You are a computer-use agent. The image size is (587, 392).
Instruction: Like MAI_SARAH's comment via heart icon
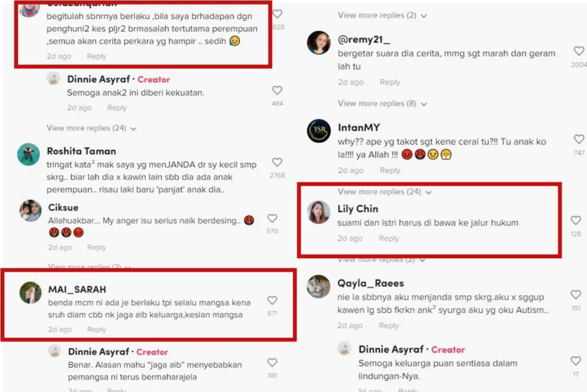coord(272,300)
